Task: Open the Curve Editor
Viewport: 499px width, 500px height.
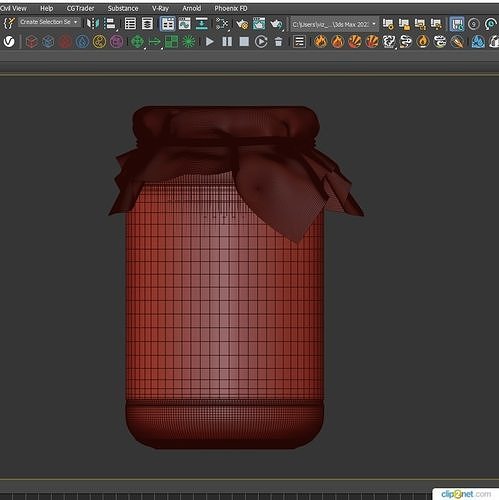Action: (184, 24)
